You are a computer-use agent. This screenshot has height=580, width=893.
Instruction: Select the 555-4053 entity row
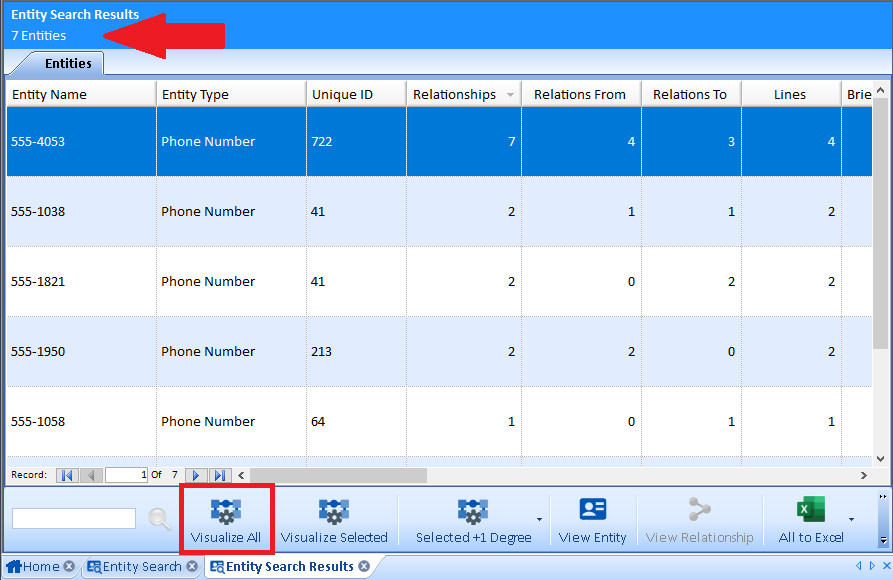(x=439, y=141)
